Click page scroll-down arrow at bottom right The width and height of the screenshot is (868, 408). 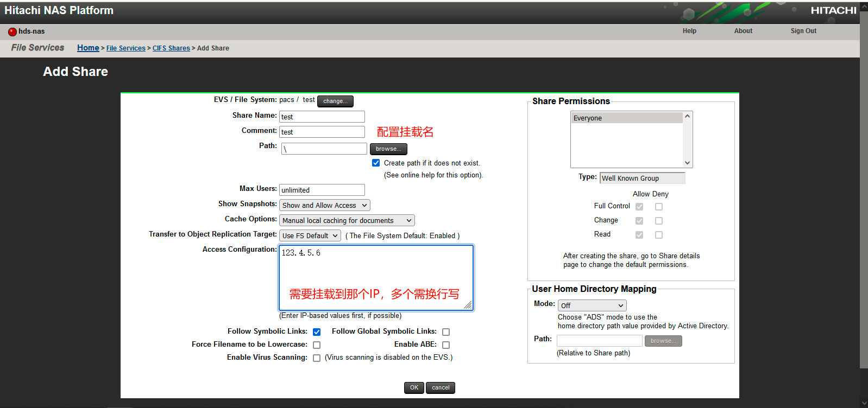864,404
